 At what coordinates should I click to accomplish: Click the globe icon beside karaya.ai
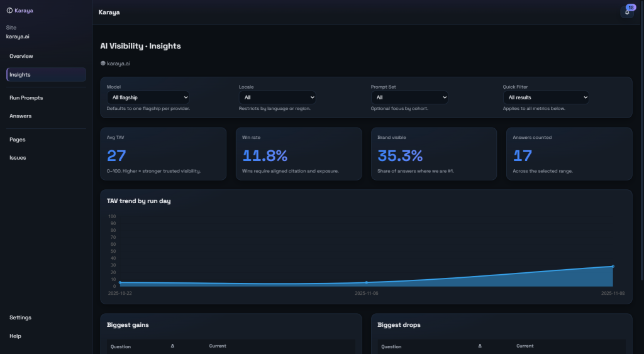point(103,63)
